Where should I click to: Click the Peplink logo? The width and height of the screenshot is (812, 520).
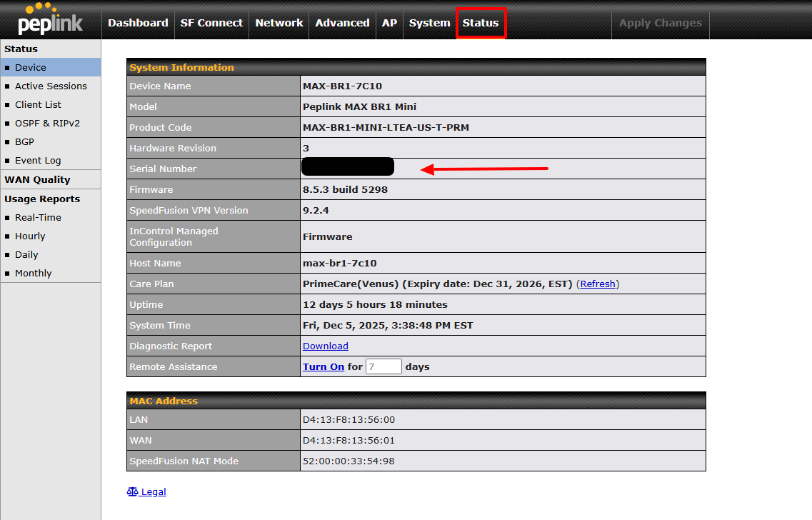50,19
